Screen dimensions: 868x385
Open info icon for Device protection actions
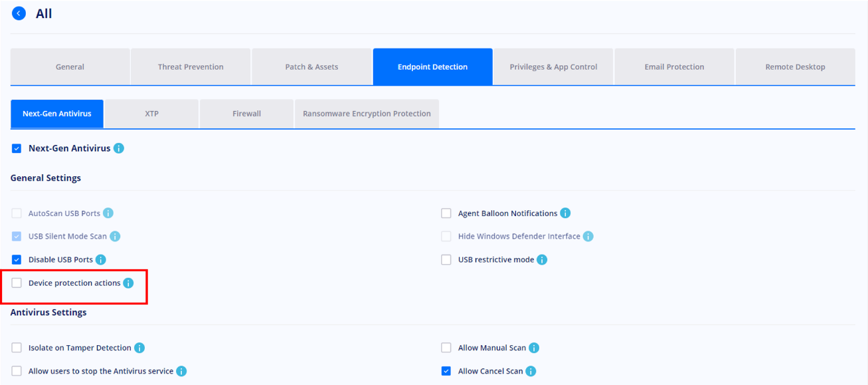coord(128,283)
